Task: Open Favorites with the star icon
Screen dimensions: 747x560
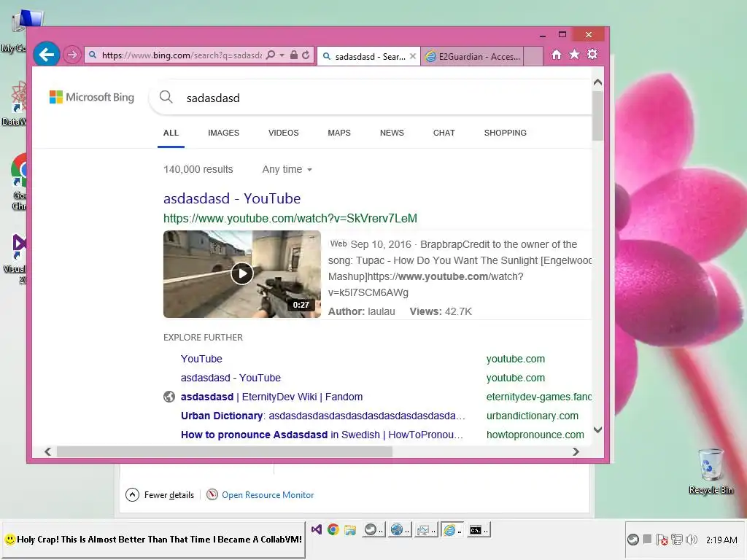Action: [575, 55]
